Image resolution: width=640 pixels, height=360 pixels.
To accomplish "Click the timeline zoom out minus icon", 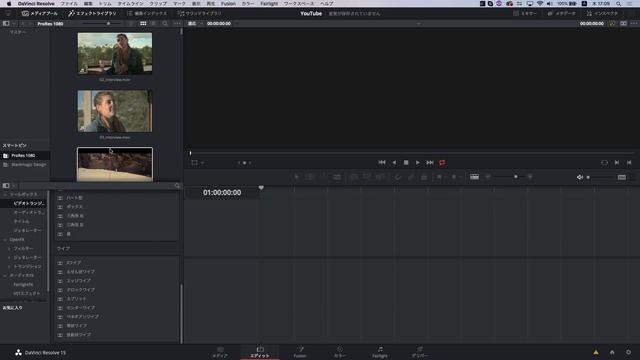I will (488, 177).
